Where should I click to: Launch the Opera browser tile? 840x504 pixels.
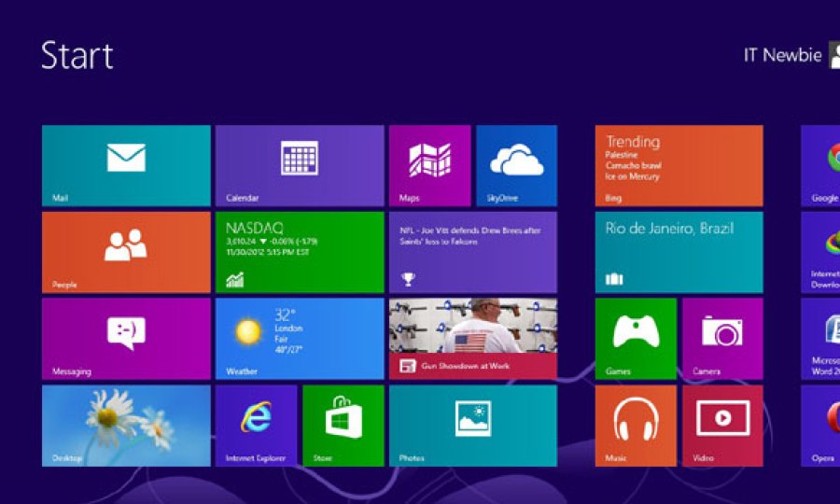pos(820,426)
